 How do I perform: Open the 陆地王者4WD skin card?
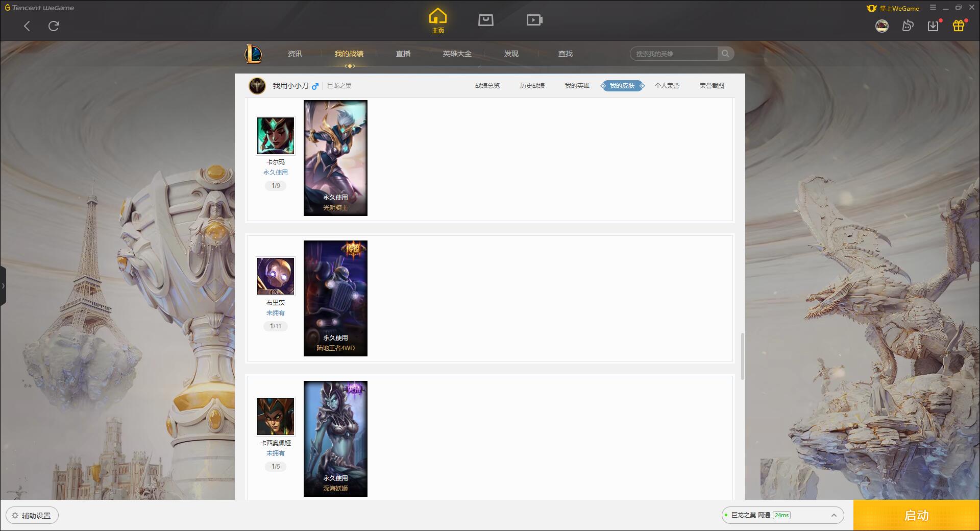point(335,298)
